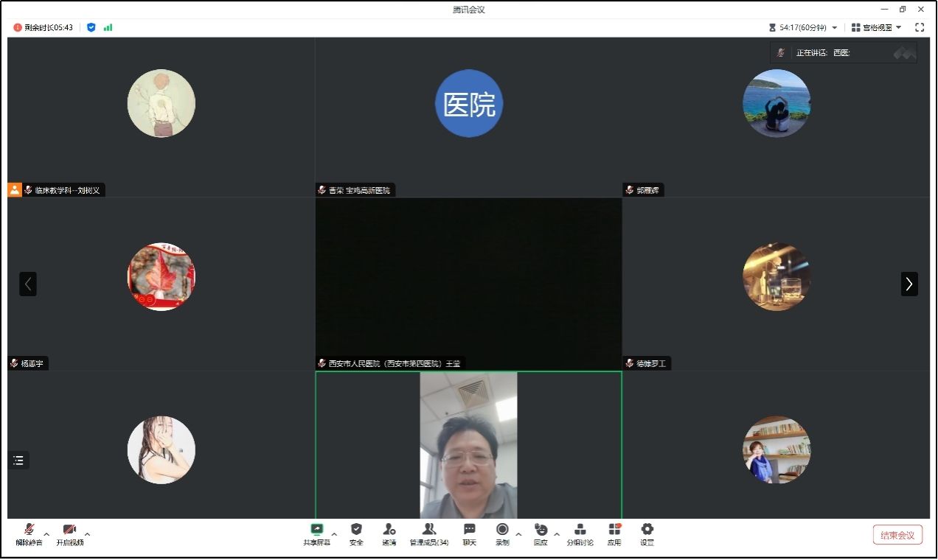This screenshot has width=938, height=560.
Task: Click muted mic icon beside 西安市人民医院 王莹
Action: 322,364
